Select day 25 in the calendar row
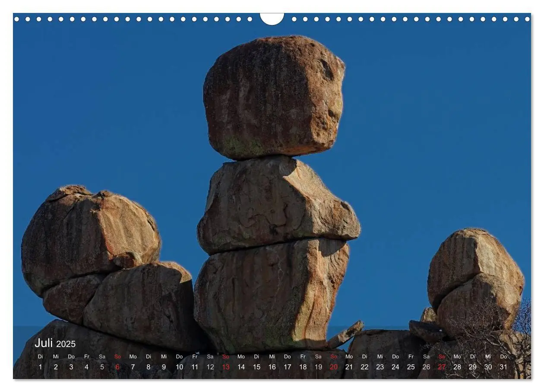 point(411,367)
